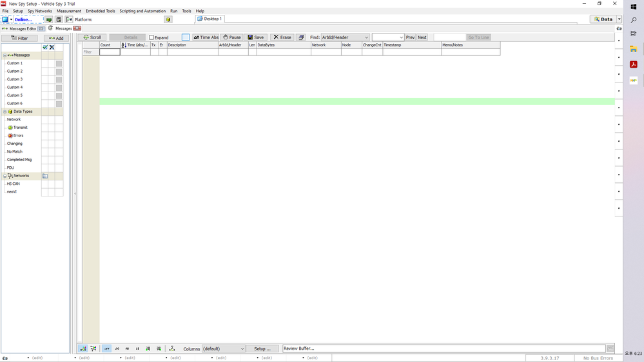Viewport: 644px width, 362px height.
Task: Click gray color swatch for Custom 6
Action: point(59,104)
